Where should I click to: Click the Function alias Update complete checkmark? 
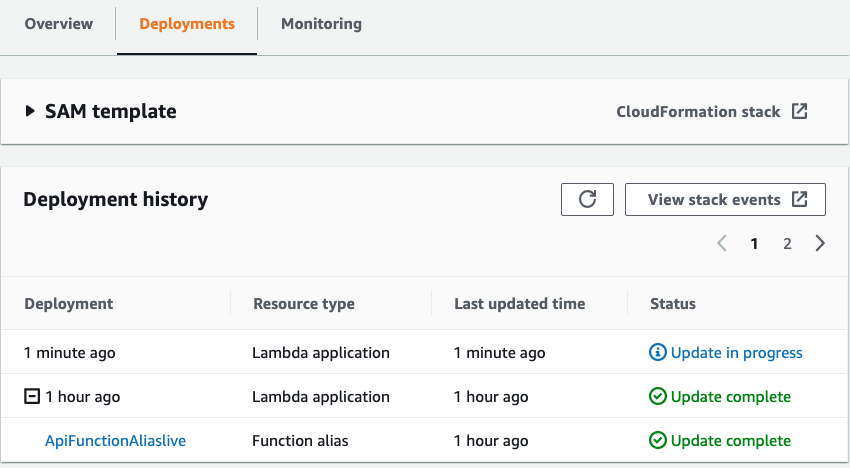(657, 440)
